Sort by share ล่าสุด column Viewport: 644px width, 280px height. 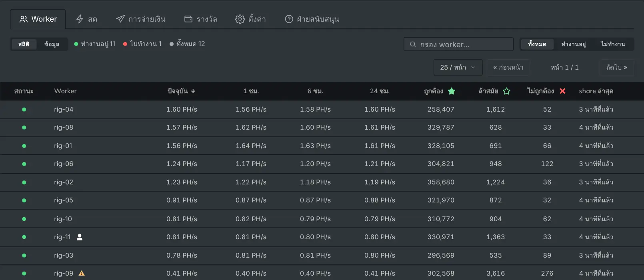596,91
